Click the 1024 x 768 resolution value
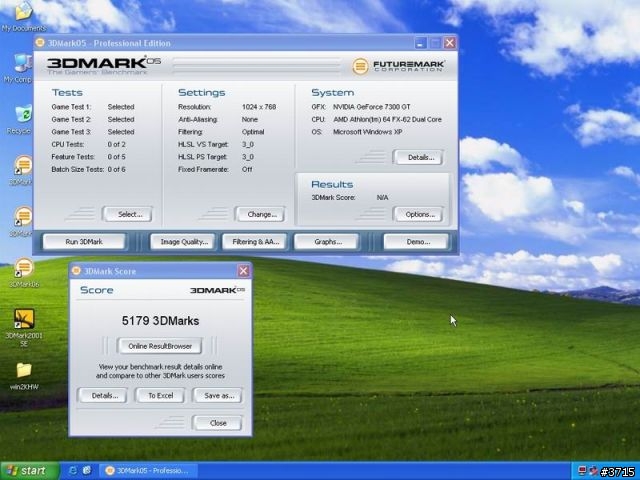 tap(259, 107)
